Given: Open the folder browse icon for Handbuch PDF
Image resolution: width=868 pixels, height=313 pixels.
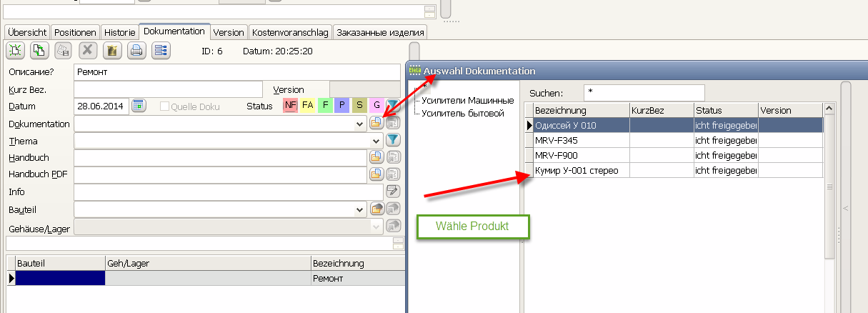Looking at the screenshot, I should [376, 174].
